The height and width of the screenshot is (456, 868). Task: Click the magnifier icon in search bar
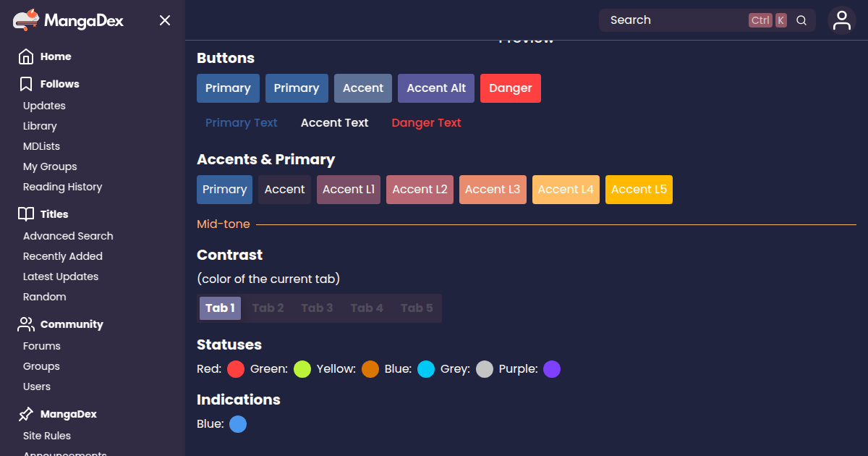click(x=801, y=20)
